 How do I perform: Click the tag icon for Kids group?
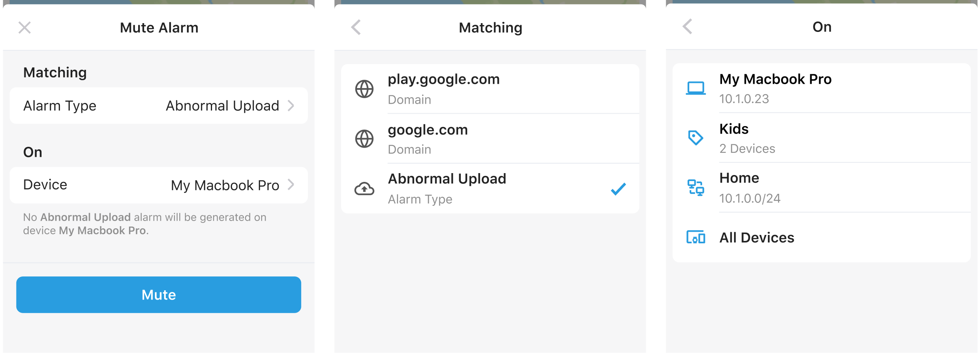coord(696,138)
